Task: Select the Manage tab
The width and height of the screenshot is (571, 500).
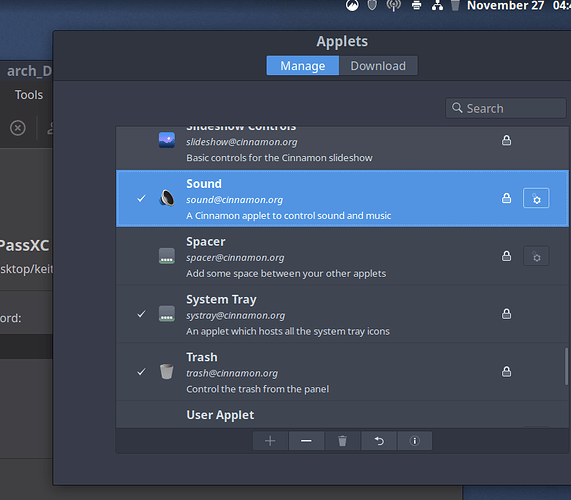Action: 303,66
